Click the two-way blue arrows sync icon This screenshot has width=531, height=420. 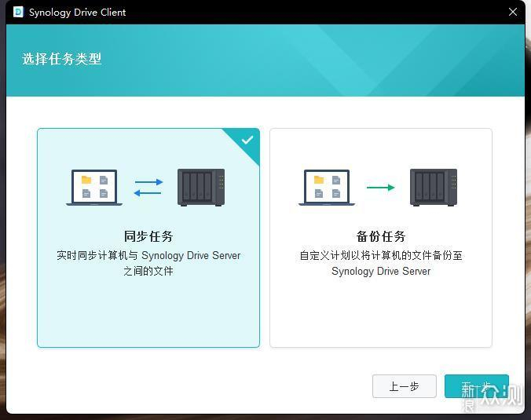point(148,188)
